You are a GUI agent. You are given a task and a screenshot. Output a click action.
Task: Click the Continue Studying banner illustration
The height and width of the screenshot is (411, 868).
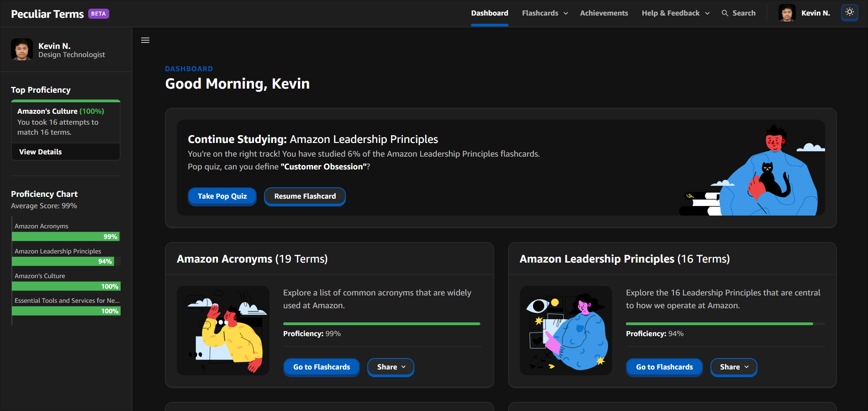coord(753,170)
